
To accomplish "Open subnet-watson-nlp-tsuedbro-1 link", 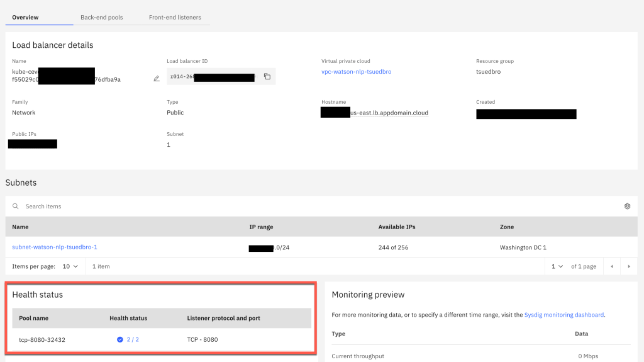I will [x=55, y=247].
